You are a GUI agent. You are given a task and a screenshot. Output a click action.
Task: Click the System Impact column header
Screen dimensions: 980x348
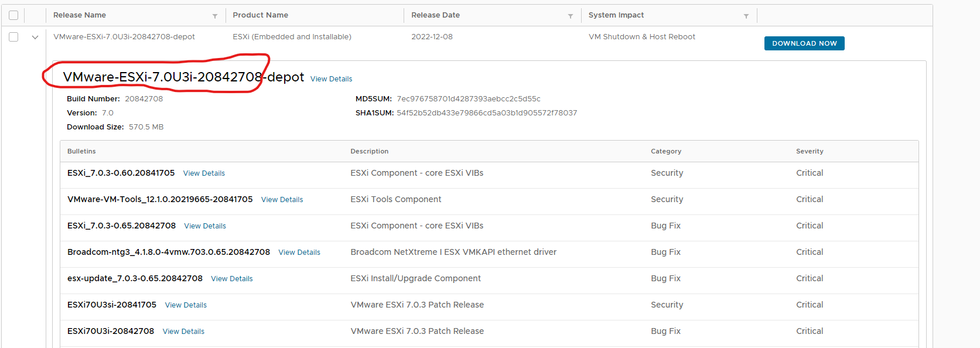coord(616,15)
